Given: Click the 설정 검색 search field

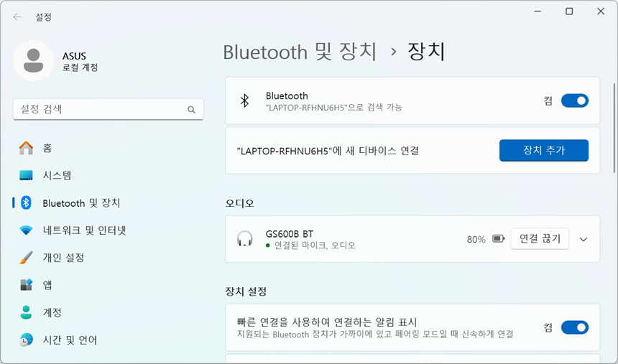Looking at the screenshot, I should [101, 110].
